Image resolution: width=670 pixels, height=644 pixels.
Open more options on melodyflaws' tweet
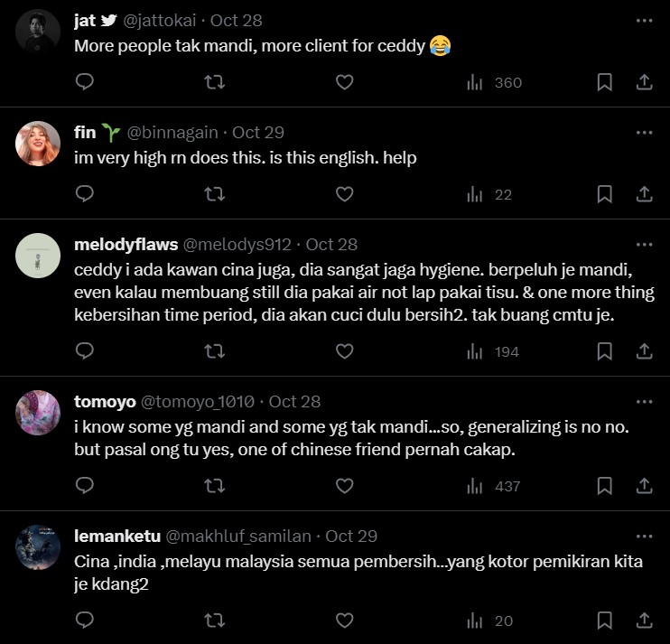[644, 244]
